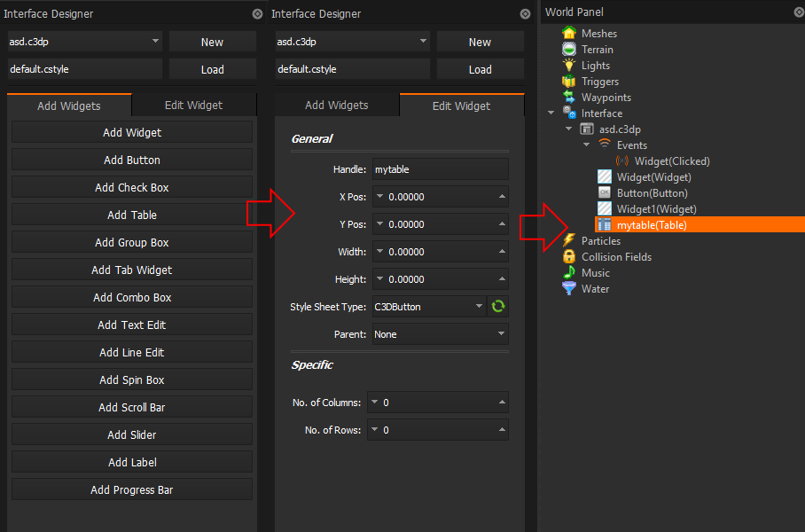Screen dimensions: 805x532
Task: Select the mytable(Table) tree row
Action: click(x=699, y=224)
